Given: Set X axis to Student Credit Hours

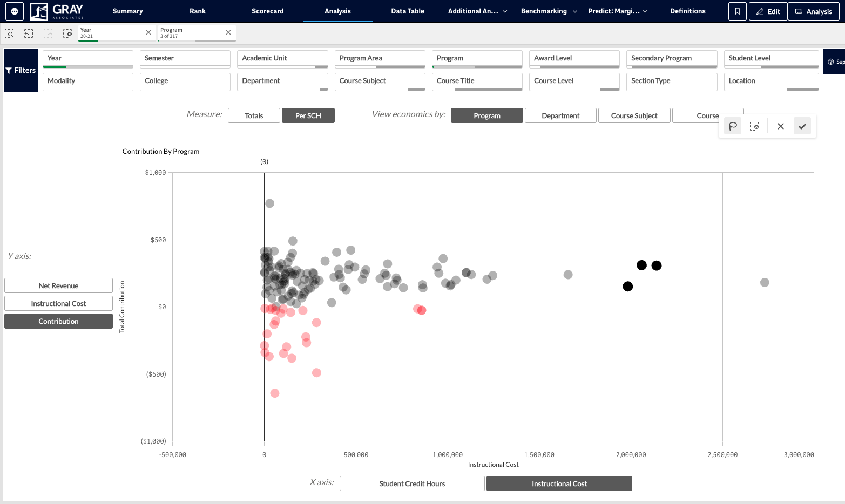Looking at the screenshot, I should 412,483.
